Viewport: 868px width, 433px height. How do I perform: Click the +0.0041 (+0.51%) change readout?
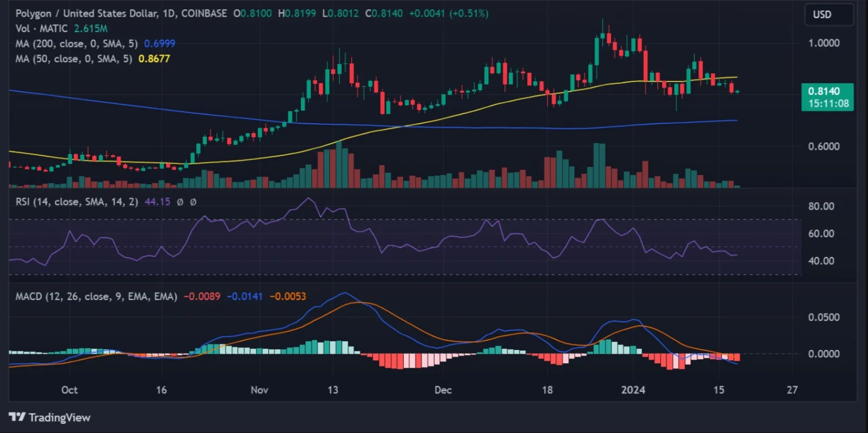(449, 14)
